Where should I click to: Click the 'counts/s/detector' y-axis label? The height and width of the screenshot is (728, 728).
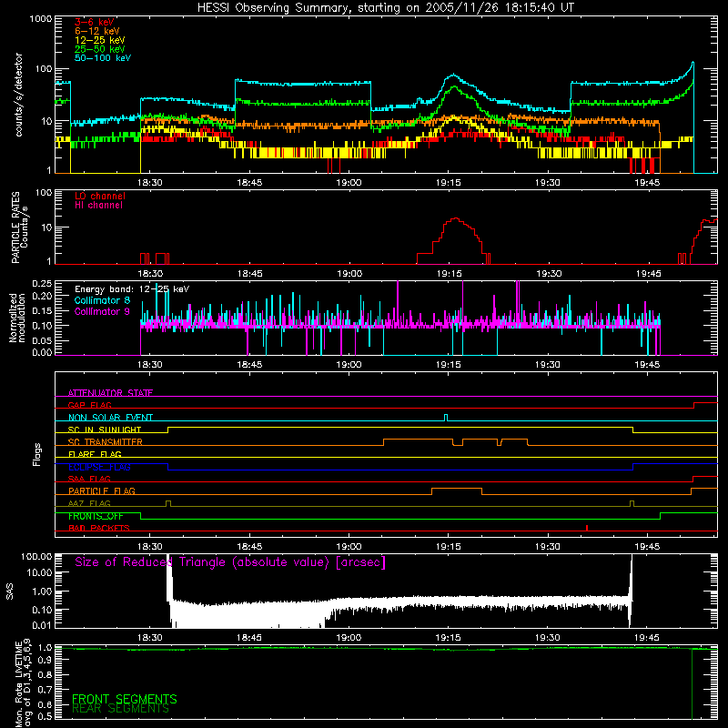[18, 95]
